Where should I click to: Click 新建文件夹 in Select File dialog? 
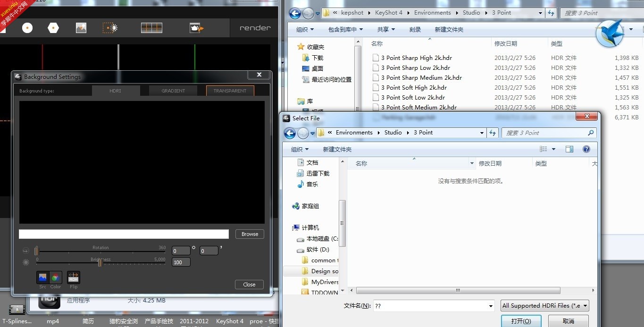(337, 149)
